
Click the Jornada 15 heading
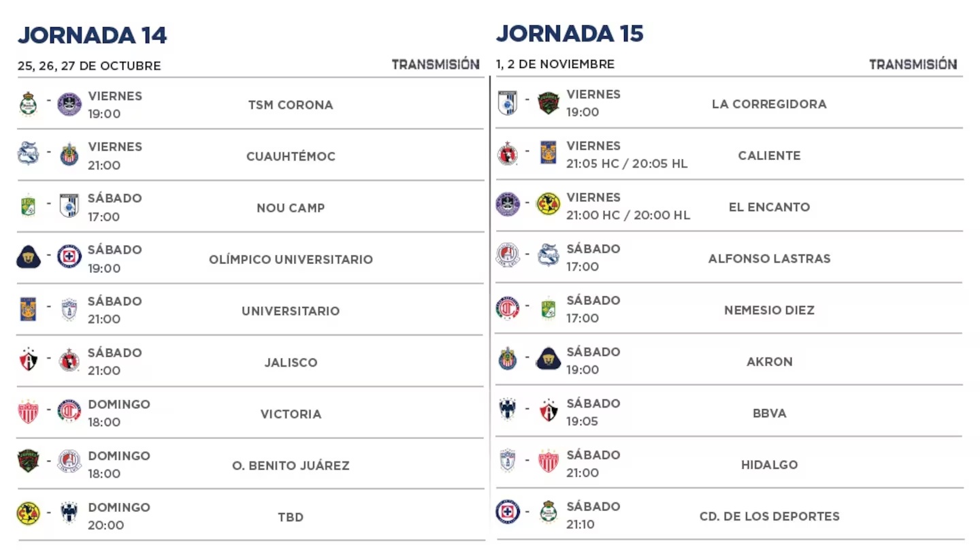coord(570,33)
